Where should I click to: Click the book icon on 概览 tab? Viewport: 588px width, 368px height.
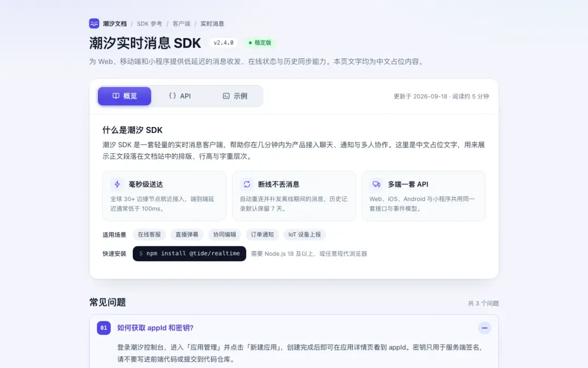click(116, 96)
